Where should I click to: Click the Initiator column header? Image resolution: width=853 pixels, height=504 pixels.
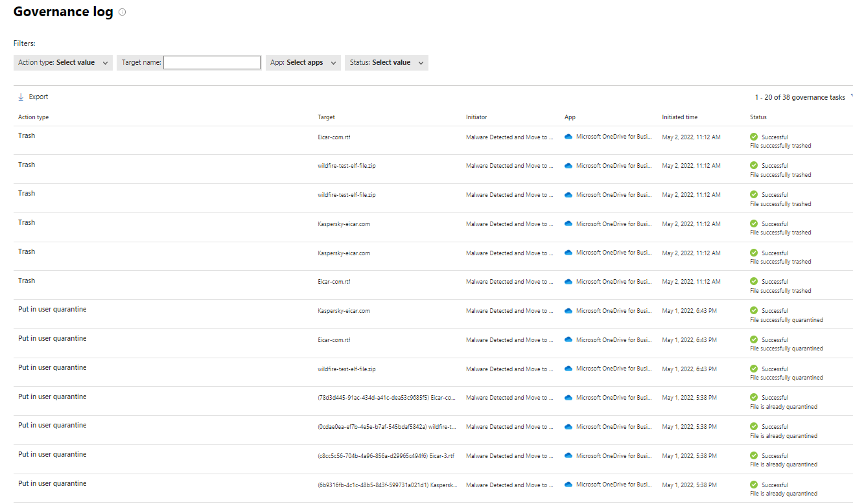(x=476, y=117)
